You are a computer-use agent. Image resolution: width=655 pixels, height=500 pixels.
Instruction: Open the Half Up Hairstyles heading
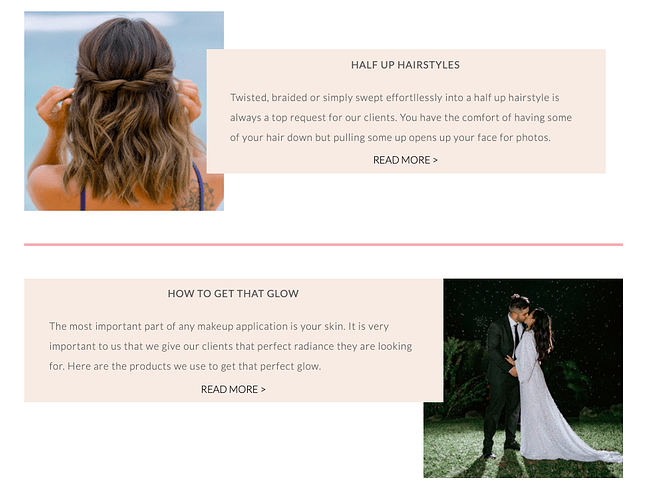pyautogui.click(x=405, y=65)
